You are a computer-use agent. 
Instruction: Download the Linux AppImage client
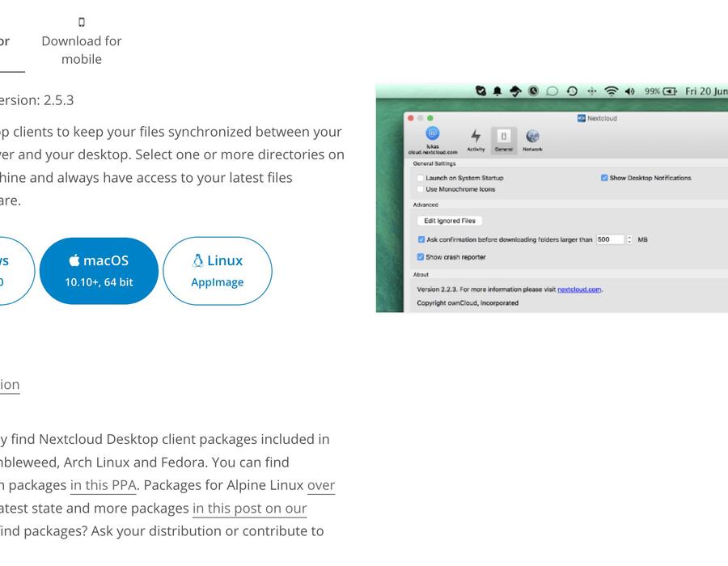218,271
